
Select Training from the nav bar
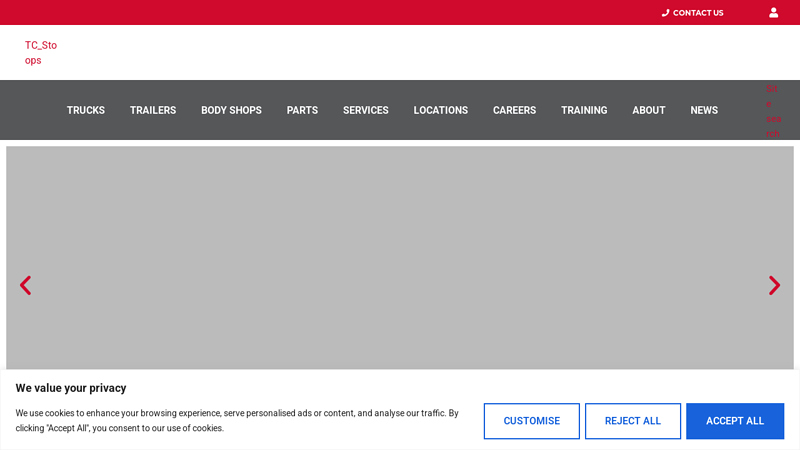(584, 111)
